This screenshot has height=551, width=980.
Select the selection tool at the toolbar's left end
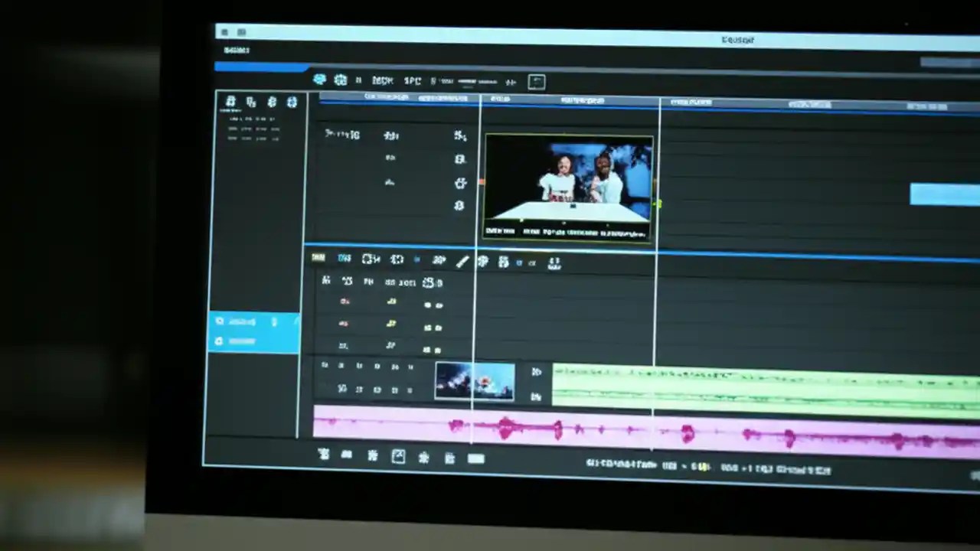[318, 260]
